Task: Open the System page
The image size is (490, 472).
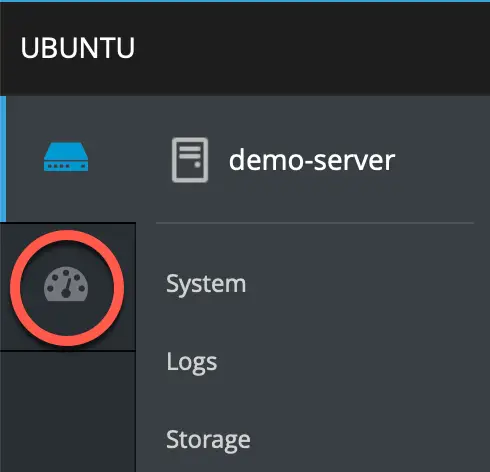Action: [206, 284]
